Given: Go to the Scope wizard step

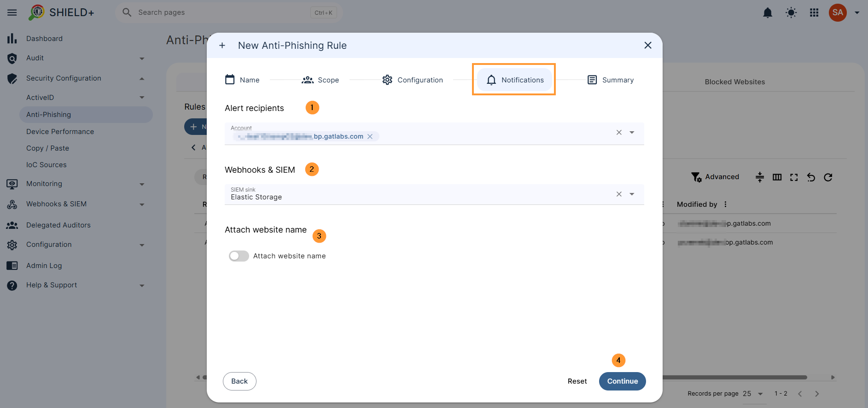Looking at the screenshot, I should coord(320,80).
